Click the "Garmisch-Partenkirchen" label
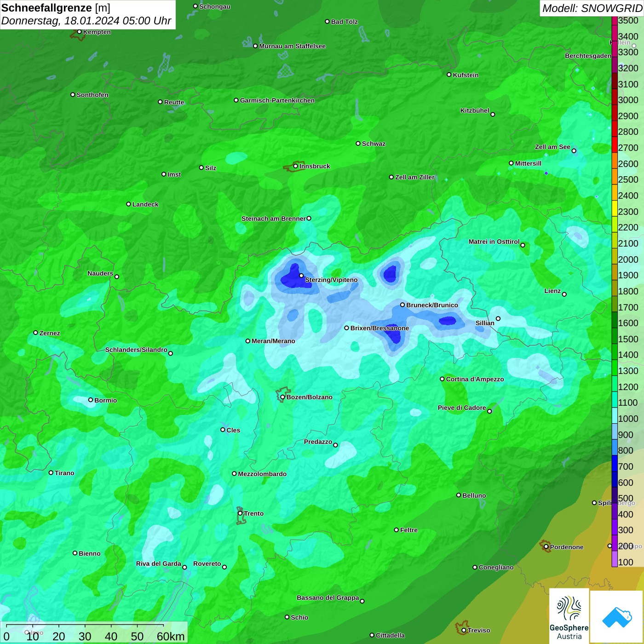Viewport: 644px width, 644px height. click(277, 100)
